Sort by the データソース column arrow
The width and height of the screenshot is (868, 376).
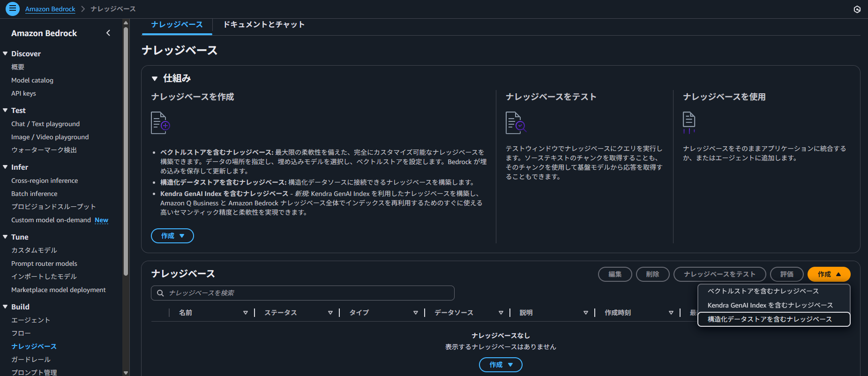coord(501,313)
